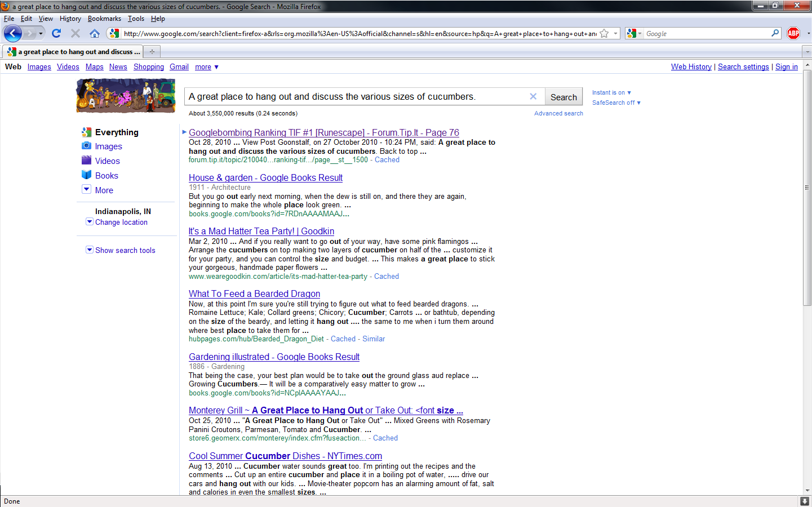Screen dimensions: 812x507
Task: Bookmark this page with the star icon
Action: click(x=604, y=33)
